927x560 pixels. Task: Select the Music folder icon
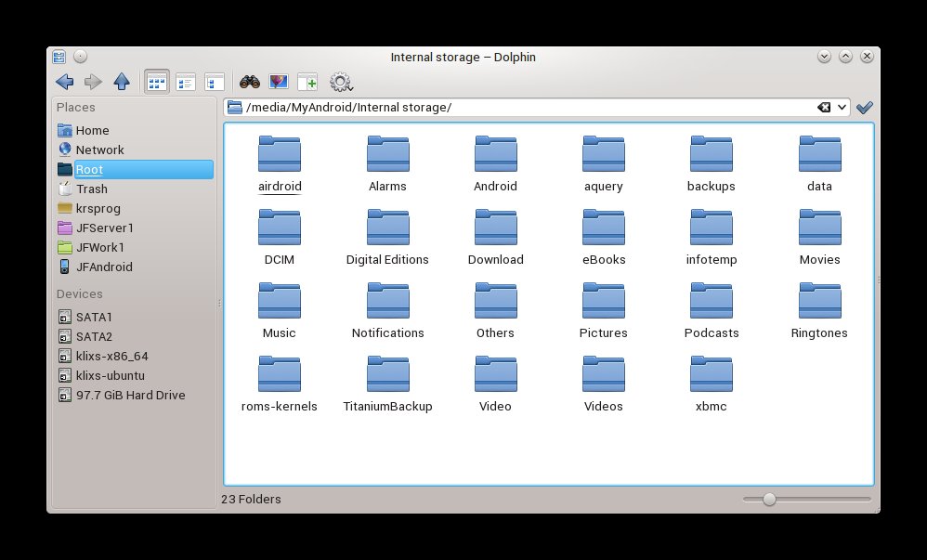pos(280,300)
